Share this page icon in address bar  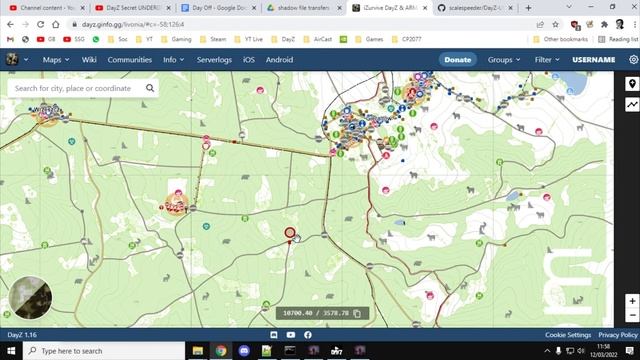tap(540, 24)
